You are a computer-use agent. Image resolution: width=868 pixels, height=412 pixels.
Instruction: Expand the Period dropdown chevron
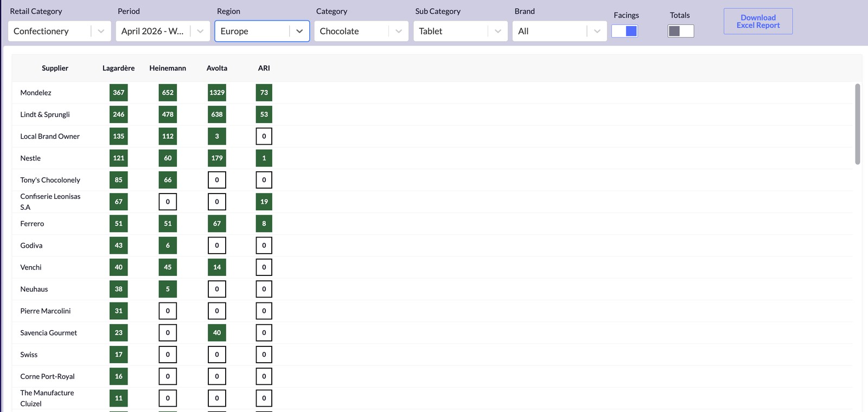click(200, 31)
